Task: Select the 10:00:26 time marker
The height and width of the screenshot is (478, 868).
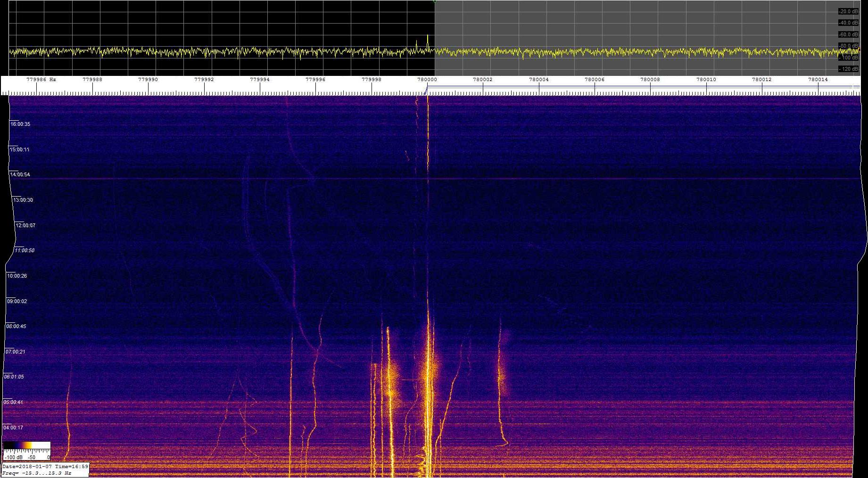Action: point(17,276)
